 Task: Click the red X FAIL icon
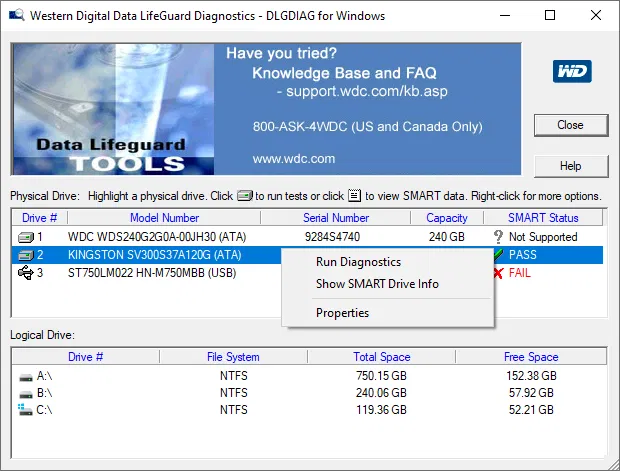point(498,273)
